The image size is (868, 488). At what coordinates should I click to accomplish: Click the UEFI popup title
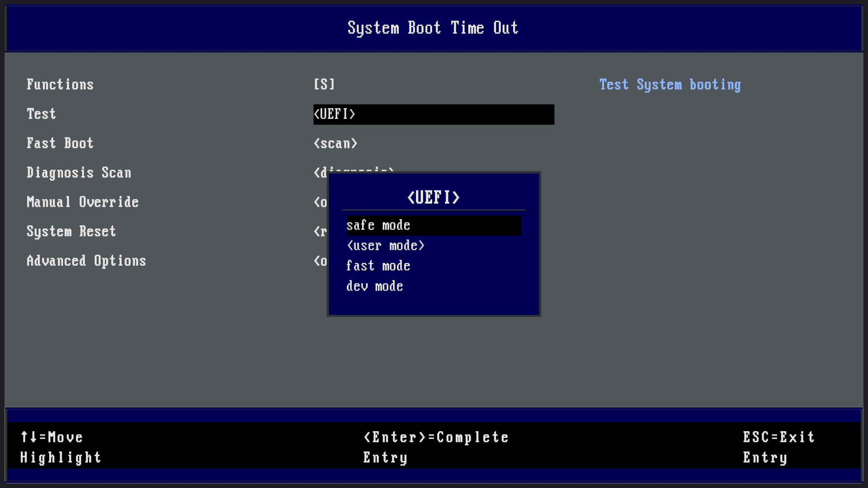(x=434, y=197)
